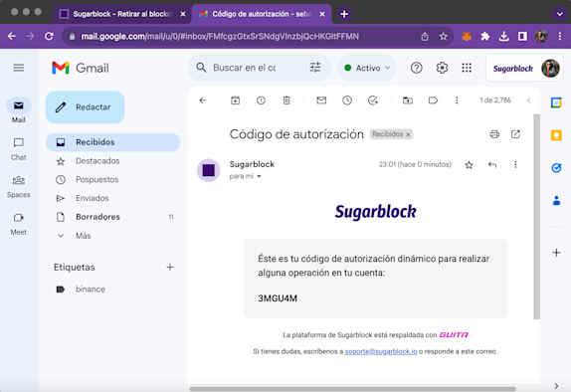The image size is (571, 392).
Task: Open Spaces section in left rail
Action: (19, 186)
